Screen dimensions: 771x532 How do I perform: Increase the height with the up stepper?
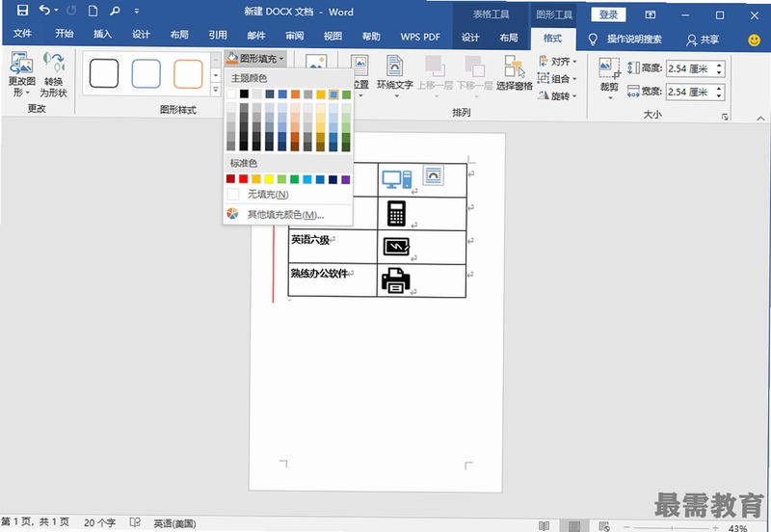[x=719, y=65]
